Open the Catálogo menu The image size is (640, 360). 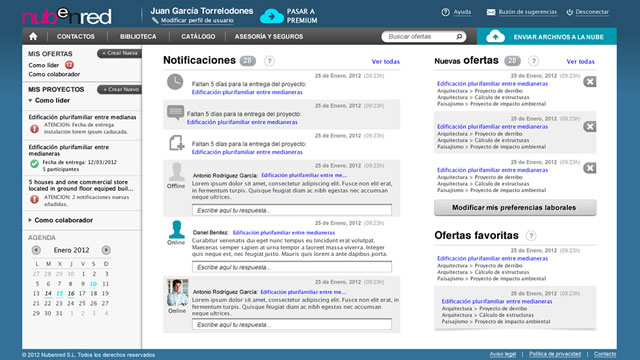pyautogui.click(x=198, y=36)
